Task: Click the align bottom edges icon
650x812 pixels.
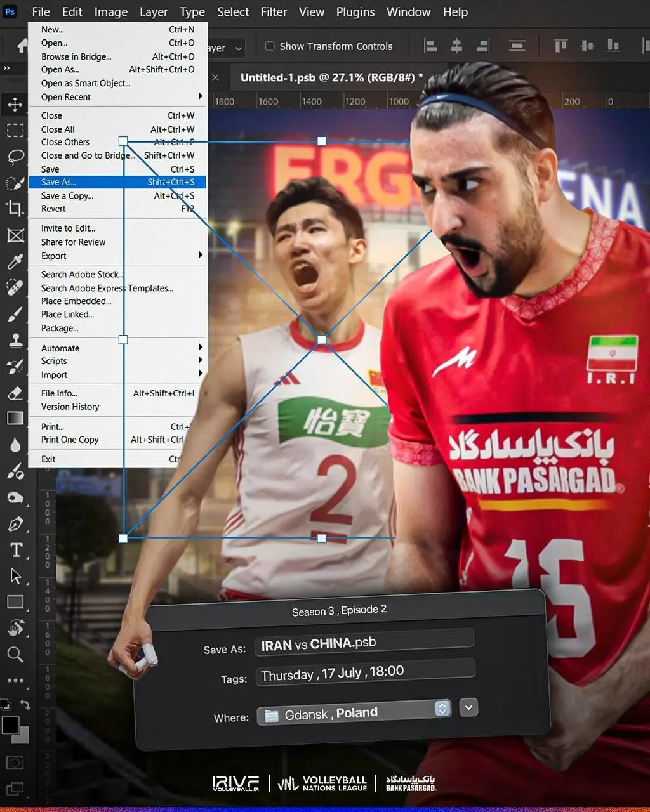Action: 613,46
